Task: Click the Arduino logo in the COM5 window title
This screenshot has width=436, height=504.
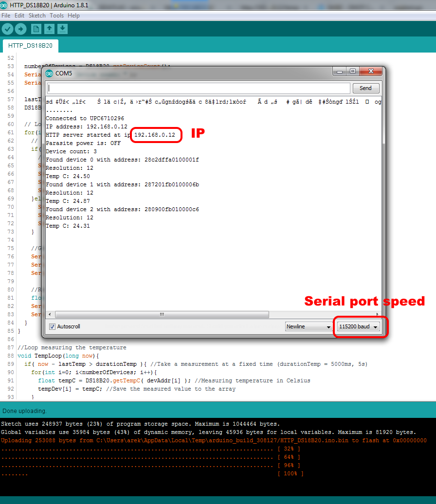Action: pos(49,73)
